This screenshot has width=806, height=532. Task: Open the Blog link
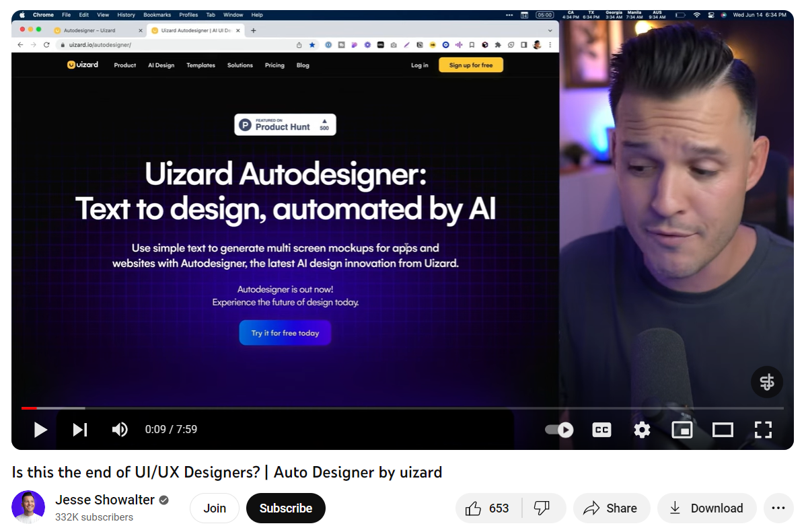(303, 65)
